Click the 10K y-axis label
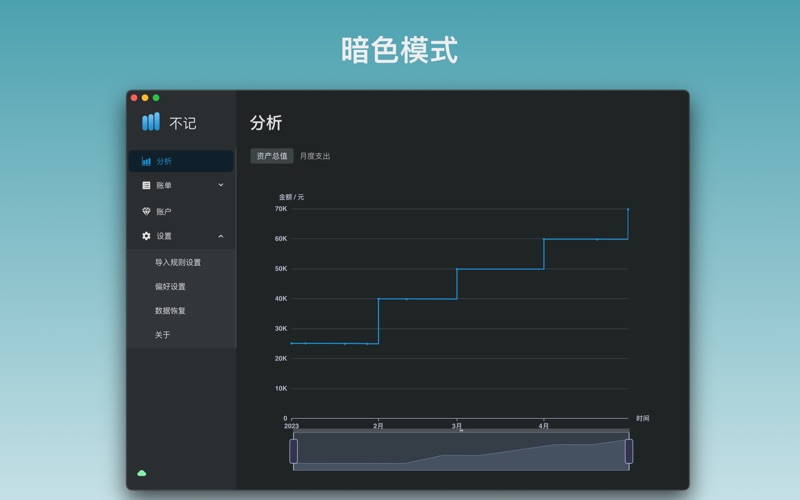Viewport: 800px width, 500px height. click(281, 388)
